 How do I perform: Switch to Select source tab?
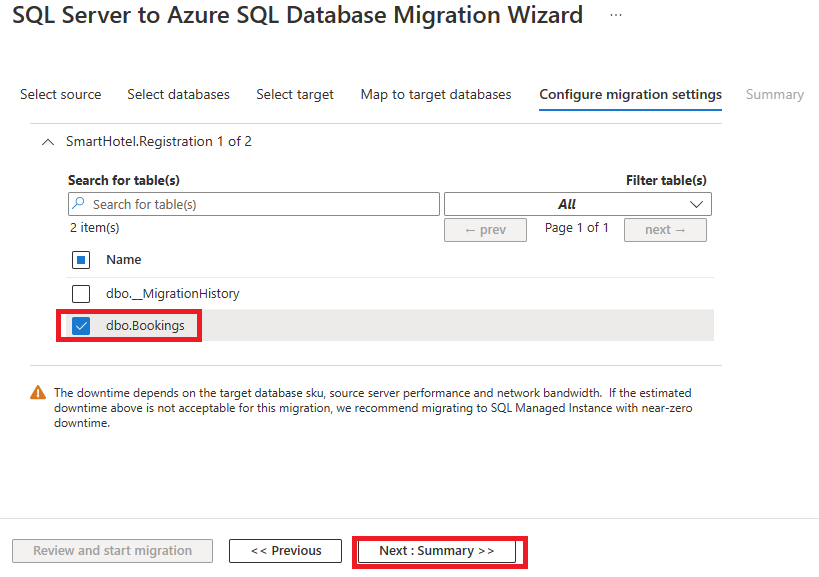[61, 95]
